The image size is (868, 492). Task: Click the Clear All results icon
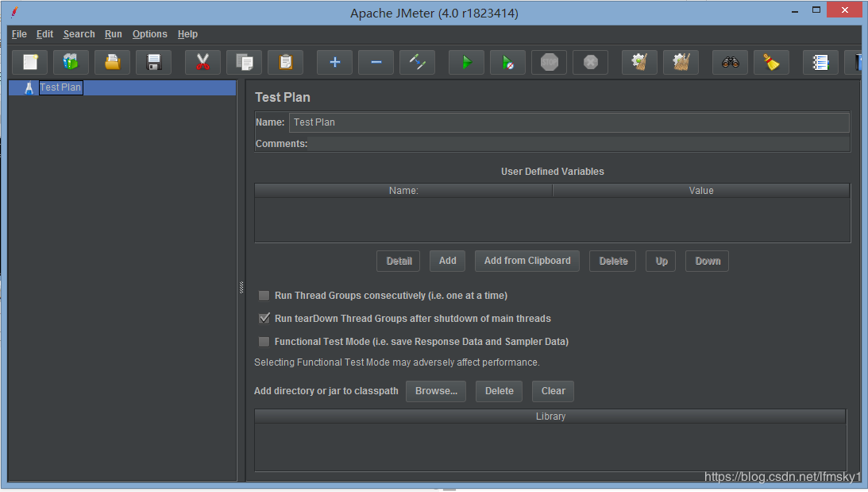(681, 62)
